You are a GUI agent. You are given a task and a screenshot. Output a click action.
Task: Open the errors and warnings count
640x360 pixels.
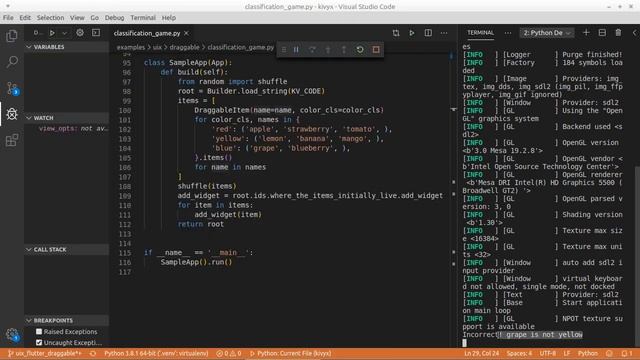(229, 353)
